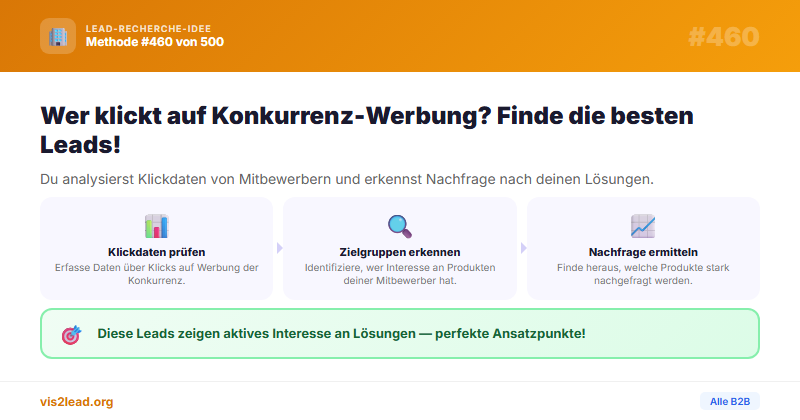Click description Finde heraus, welche Produkte
This screenshot has height=420, width=800.
[643, 274]
